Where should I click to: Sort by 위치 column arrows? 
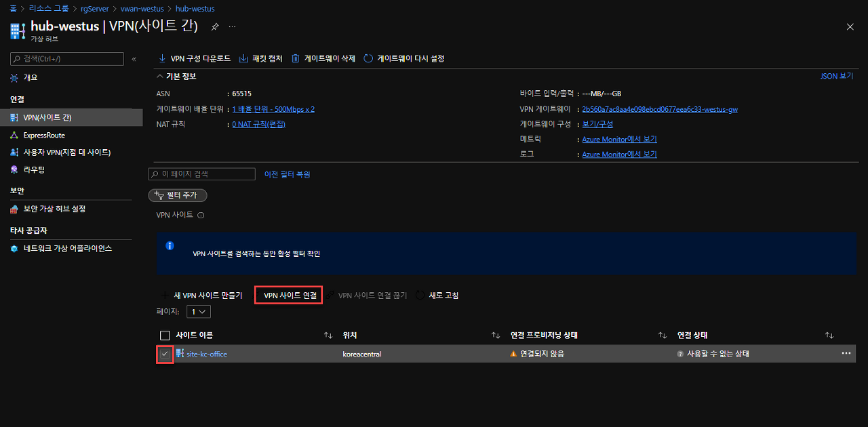[496, 335]
